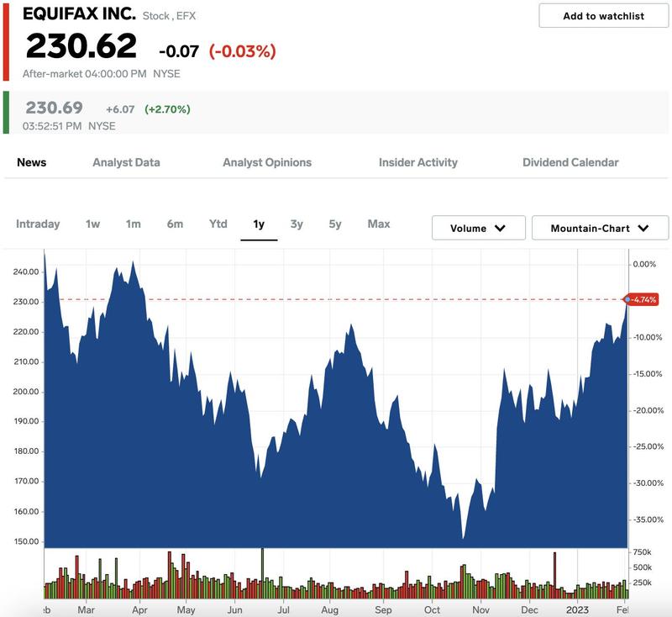Click the 230.62 after-market price
The height and width of the screenshot is (617, 672).
pos(81,46)
